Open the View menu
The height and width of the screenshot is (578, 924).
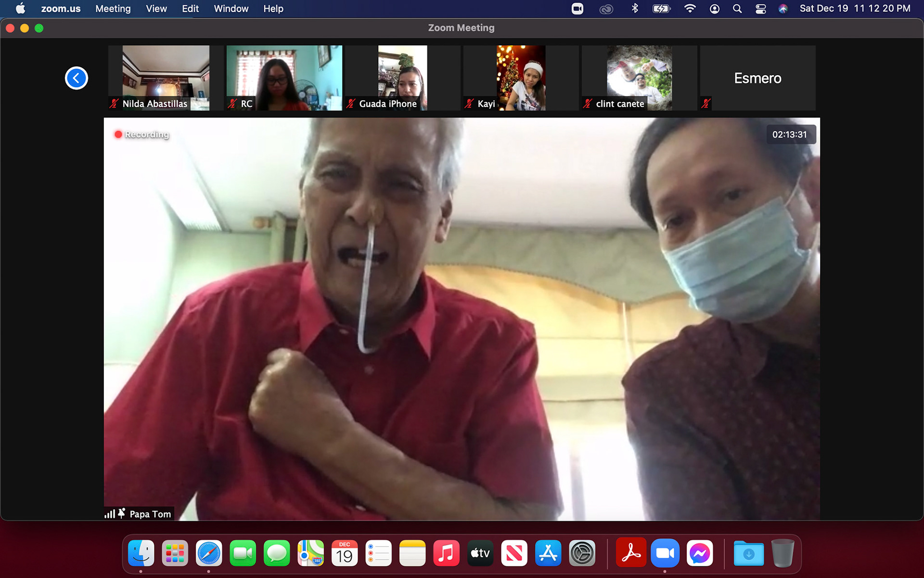coord(156,9)
